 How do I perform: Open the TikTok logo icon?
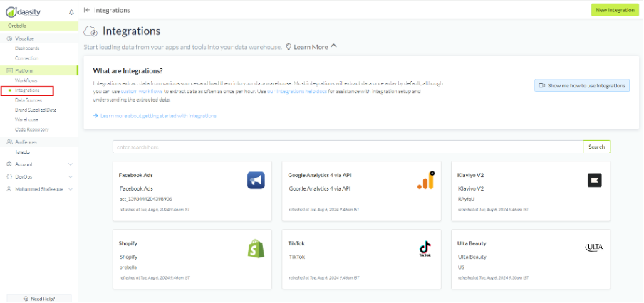click(425, 248)
